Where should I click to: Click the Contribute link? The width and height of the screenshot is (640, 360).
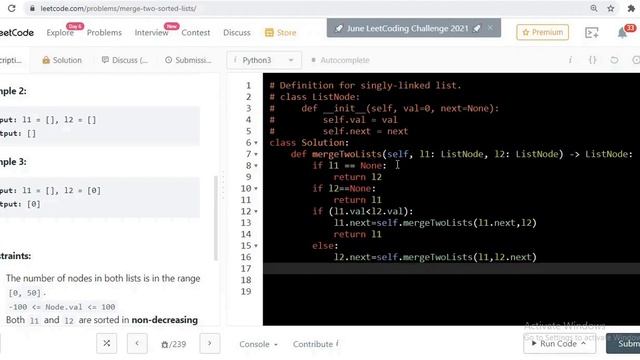pos(316,344)
